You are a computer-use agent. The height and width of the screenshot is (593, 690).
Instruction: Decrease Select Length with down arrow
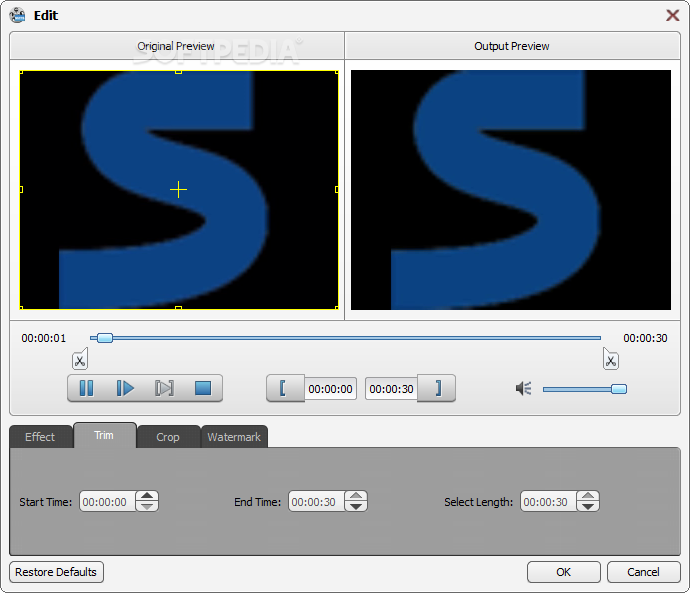588,507
